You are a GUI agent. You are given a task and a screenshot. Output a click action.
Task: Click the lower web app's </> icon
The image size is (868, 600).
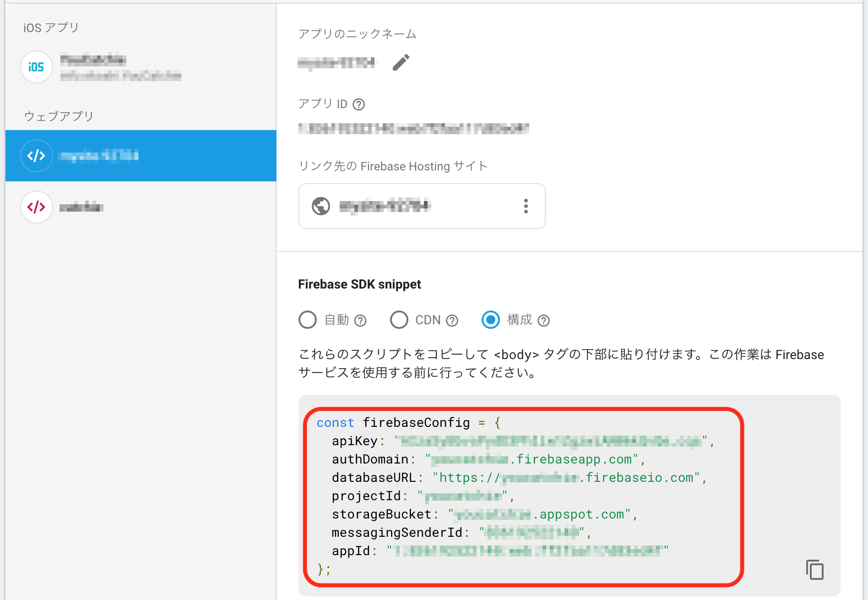coord(36,207)
